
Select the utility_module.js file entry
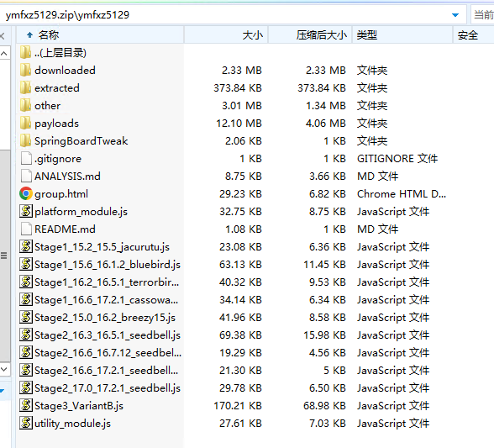[x=72, y=424]
